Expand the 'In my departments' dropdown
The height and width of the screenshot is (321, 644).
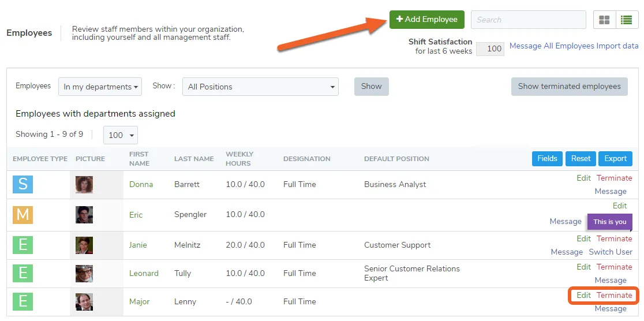coord(100,87)
